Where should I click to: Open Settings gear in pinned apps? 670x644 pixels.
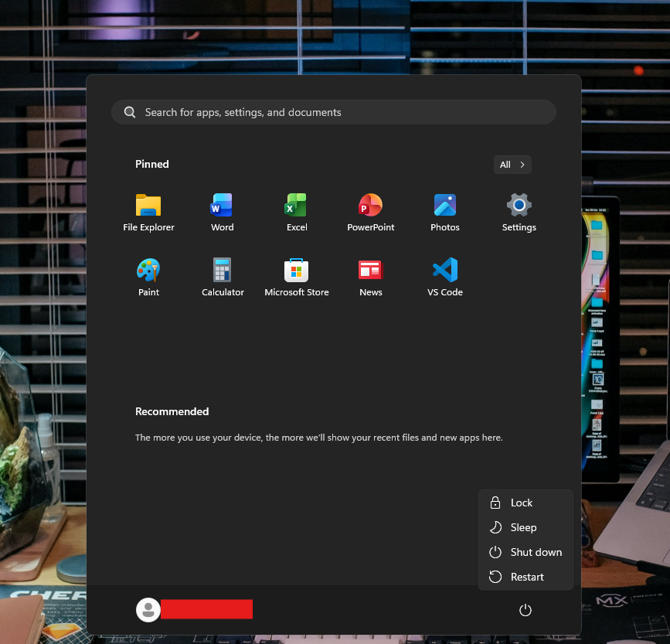pyautogui.click(x=519, y=206)
